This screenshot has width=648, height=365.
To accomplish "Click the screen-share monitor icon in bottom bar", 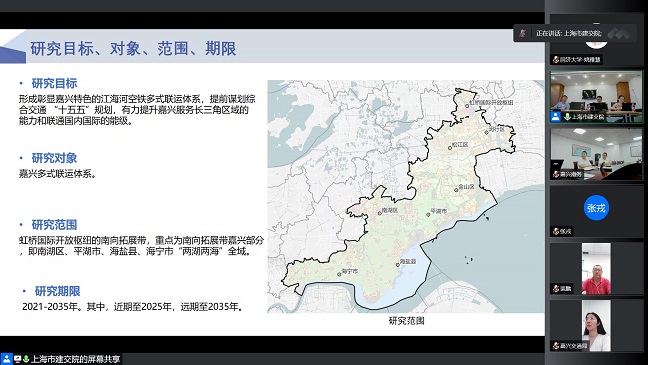I will click(17, 359).
